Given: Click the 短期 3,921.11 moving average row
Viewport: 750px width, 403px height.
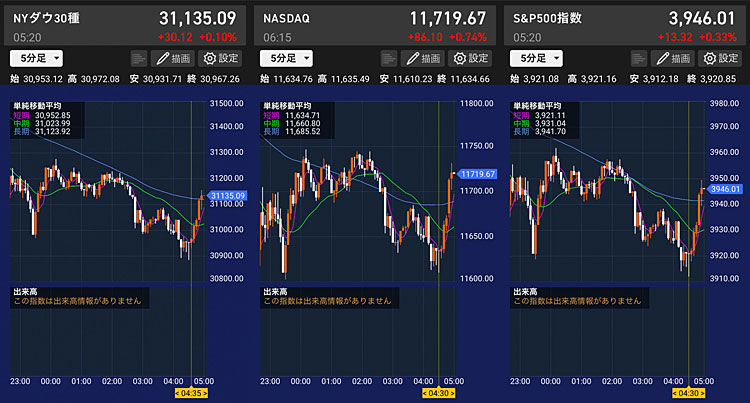Looking at the screenshot, I should [x=540, y=115].
